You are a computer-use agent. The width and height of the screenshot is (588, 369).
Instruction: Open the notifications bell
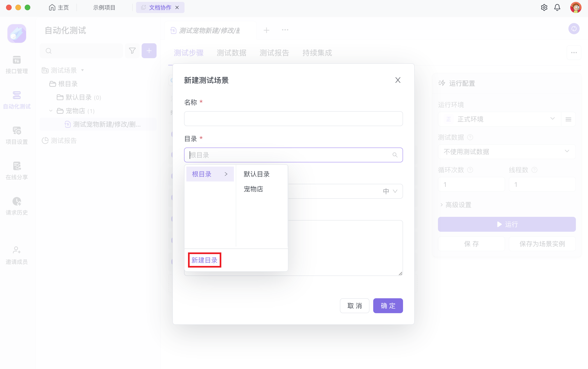click(x=557, y=7)
